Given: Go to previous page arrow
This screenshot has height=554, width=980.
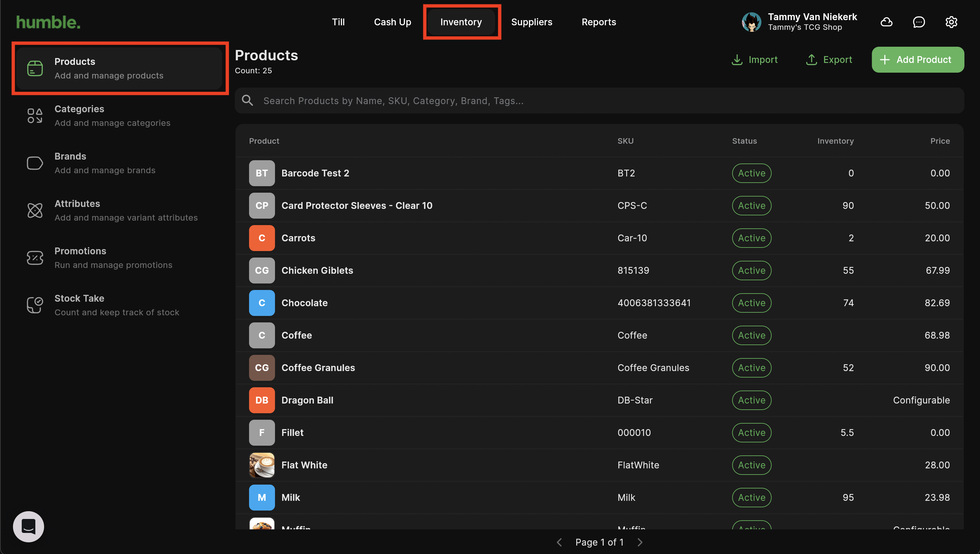Looking at the screenshot, I should tap(559, 542).
